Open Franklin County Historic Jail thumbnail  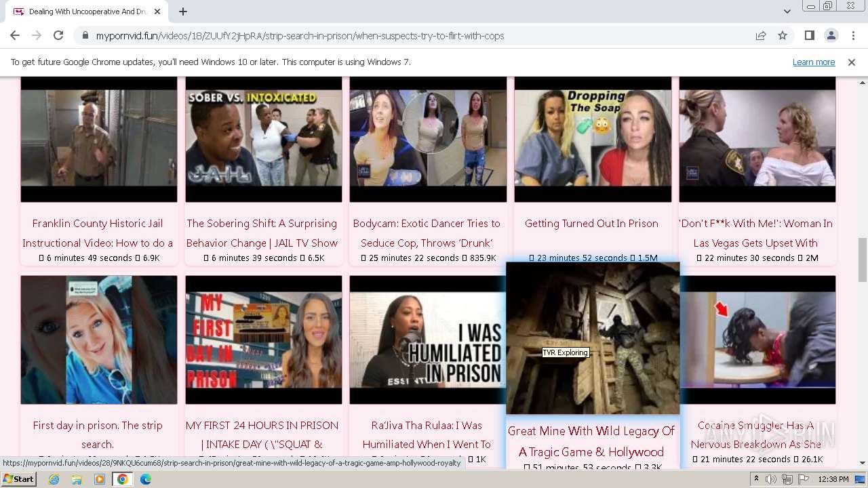pyautogui.click(x=99, y=139)
